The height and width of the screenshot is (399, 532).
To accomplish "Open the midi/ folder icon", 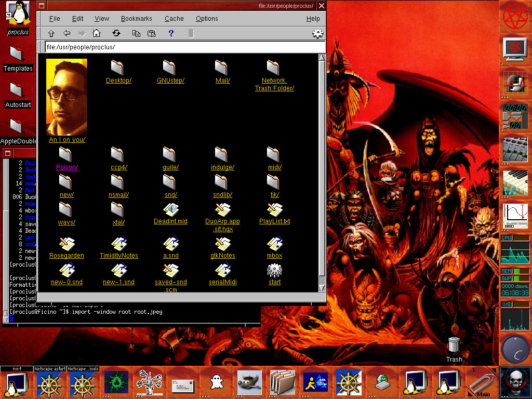I will pos(273,154).
